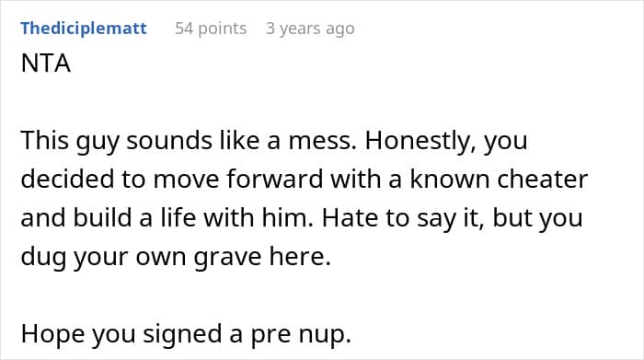
Task: Click the words 'pre nup' at the end
Action: tap(301, 335)
